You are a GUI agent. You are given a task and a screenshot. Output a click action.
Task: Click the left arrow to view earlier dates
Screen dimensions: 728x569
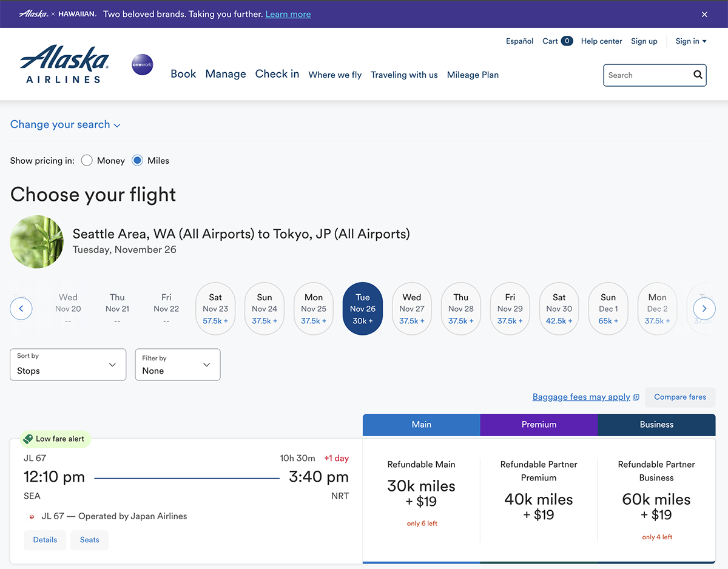(x=21, y=308)
